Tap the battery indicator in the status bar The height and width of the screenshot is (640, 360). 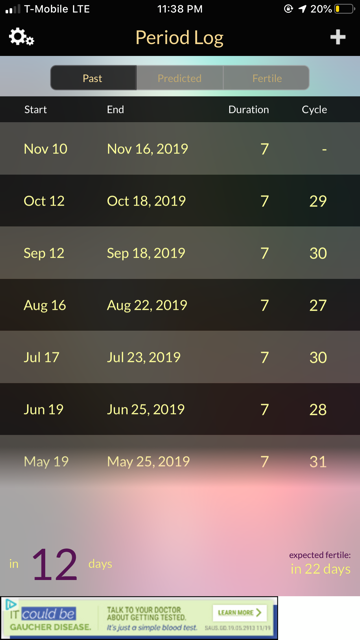pyautogui.click(x=344, y=9)
